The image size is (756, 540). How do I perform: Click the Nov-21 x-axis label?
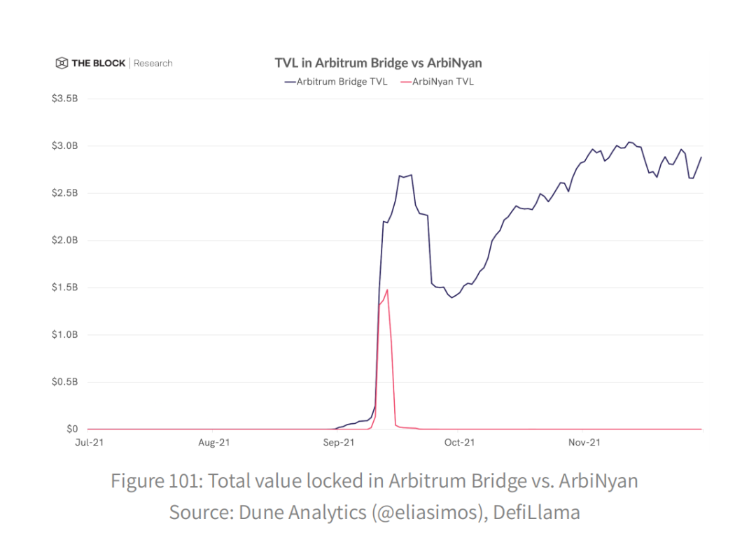(584, 442)
